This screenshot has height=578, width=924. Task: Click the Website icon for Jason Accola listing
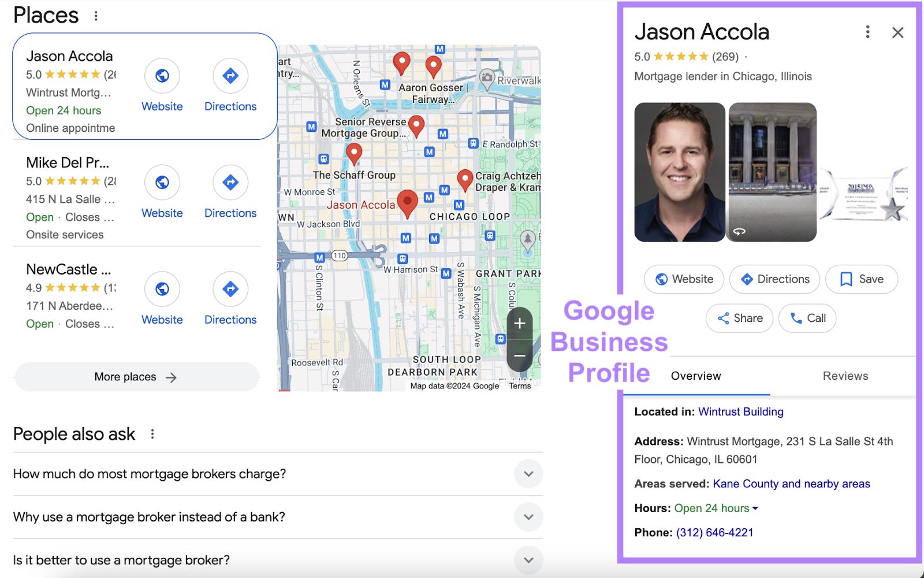pos(162,76)
